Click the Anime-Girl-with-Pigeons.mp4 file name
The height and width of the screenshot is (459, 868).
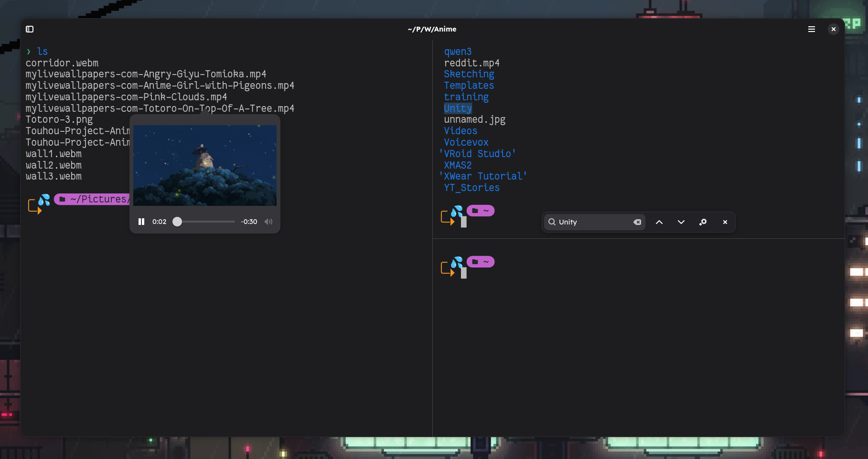(x=160, y=86)
